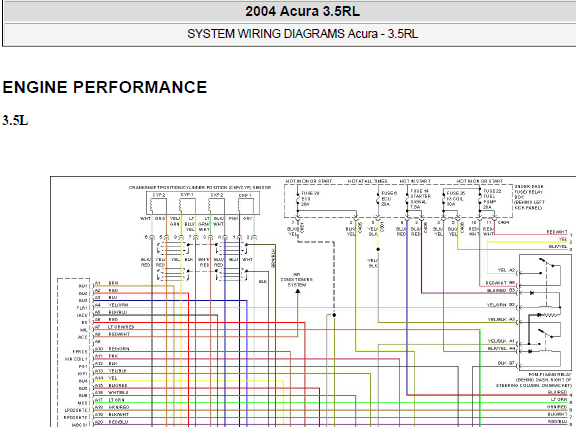
Task: Select the A1 BRN connector pin label
Action: pyautogui.click(x=107, y=283)
